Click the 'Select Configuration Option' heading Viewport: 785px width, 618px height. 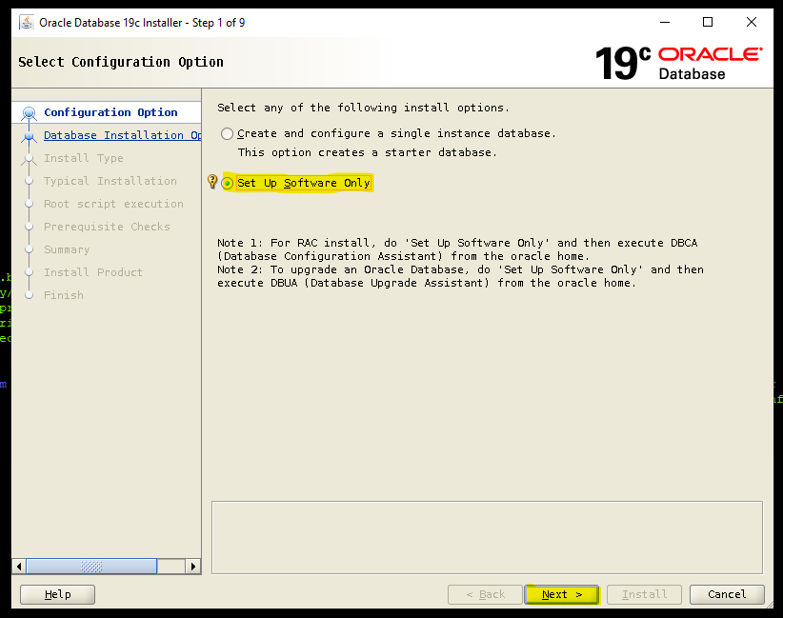point(121,62)
